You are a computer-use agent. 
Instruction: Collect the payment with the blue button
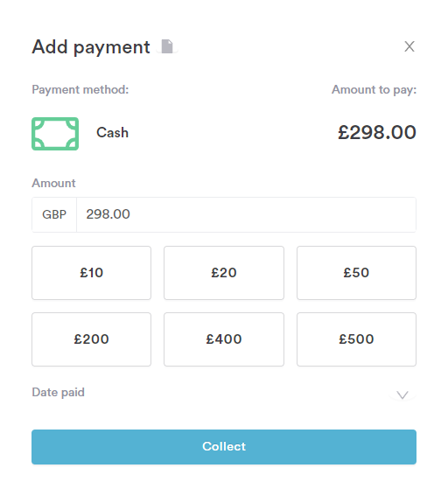[x=224, y=447]
